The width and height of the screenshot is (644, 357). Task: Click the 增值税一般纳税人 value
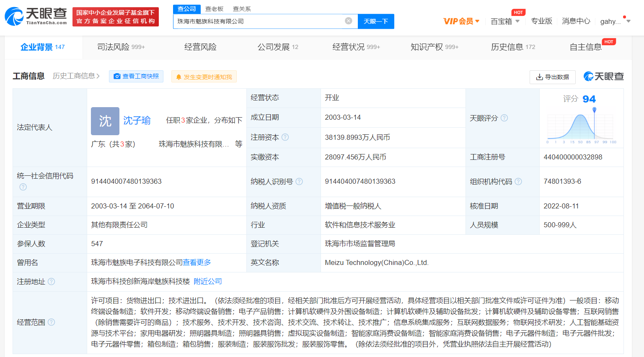(353, 206)
